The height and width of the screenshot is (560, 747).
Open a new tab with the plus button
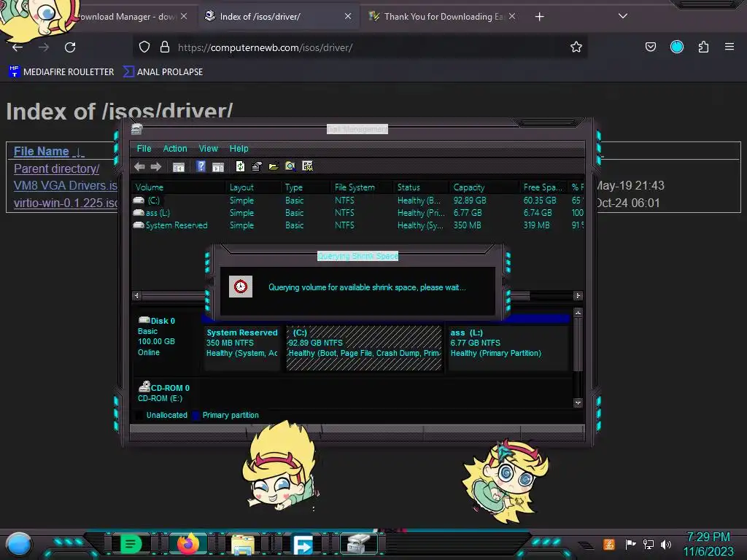(539, 17)
